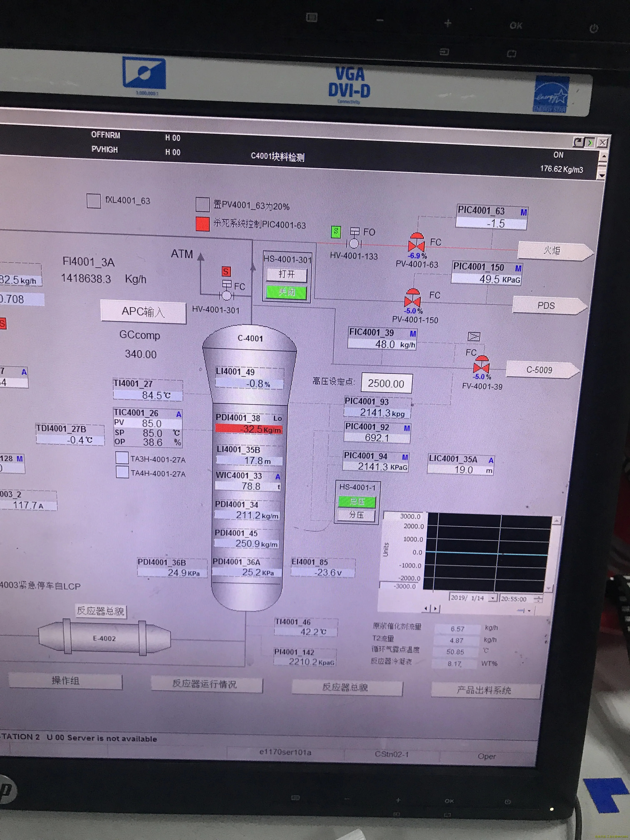
Task: Click the red 杀死系统控制PIC4001-63 indicator square
Action: coord(202,224)
